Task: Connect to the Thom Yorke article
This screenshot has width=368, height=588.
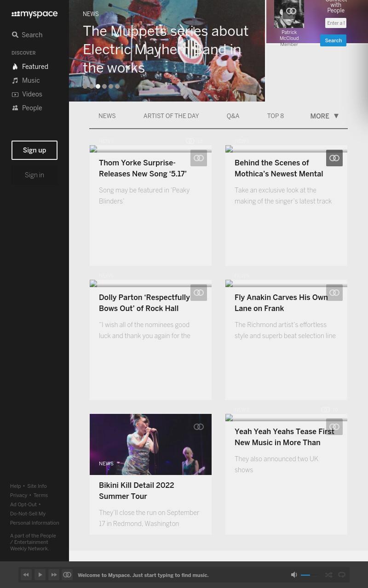Action: coord(199,158)
